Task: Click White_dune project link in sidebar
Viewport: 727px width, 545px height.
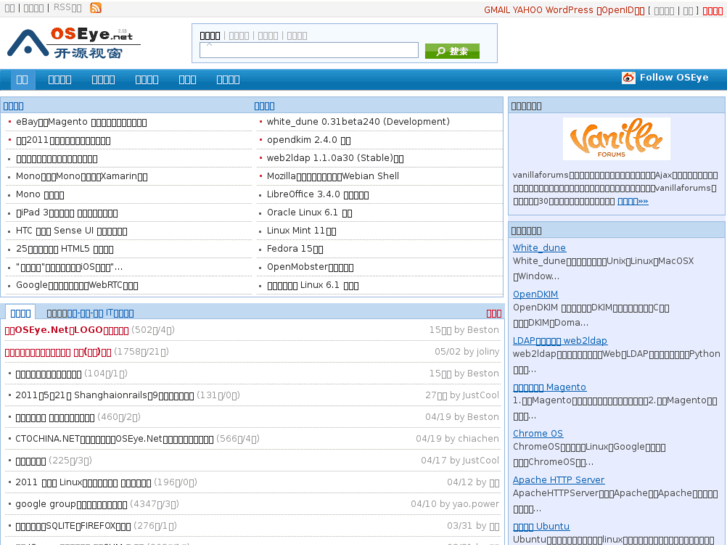Action: [x=539, y=248]
